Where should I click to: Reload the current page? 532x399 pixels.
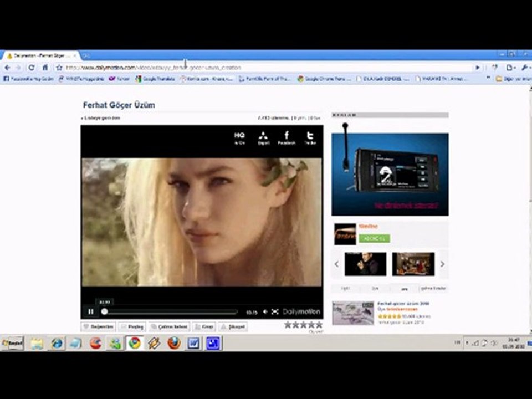tap(31, 68)
